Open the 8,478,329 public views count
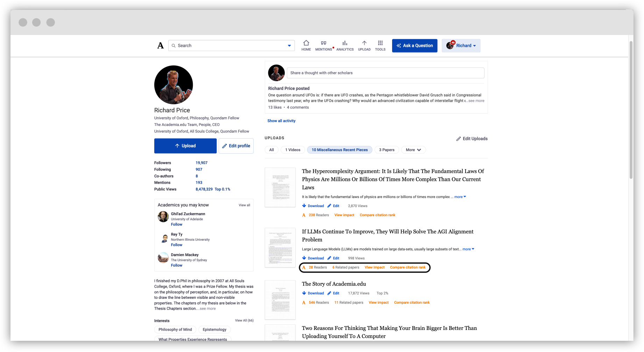Screen dimensions: 644x352 click(204, 189)
